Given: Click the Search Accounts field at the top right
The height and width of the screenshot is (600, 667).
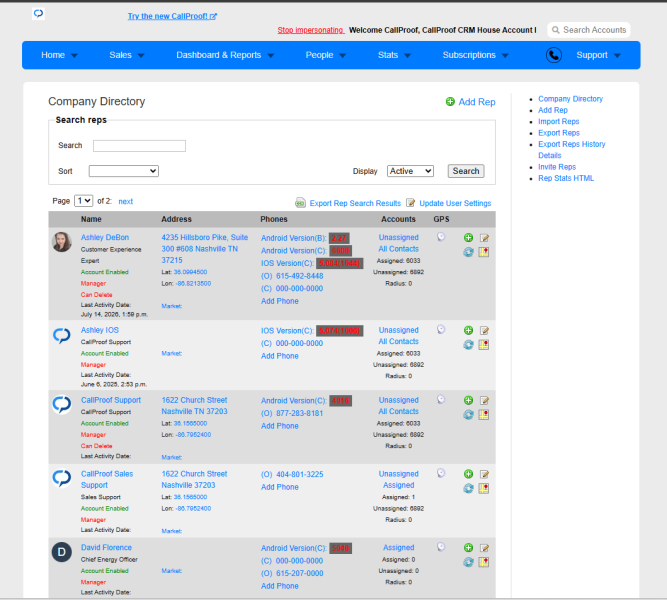Looking at the screenshot, I should click(589, 30).
